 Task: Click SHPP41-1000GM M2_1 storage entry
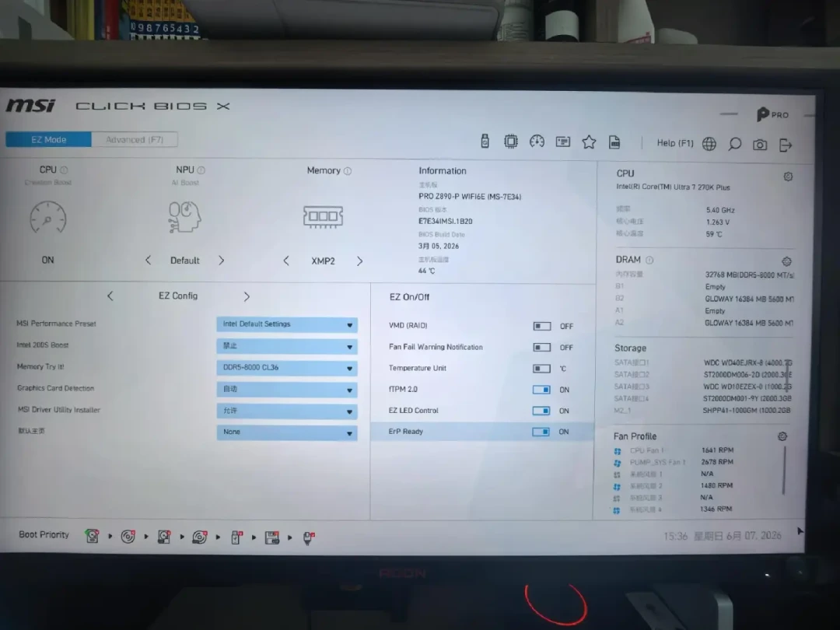(x=746, y=411)
